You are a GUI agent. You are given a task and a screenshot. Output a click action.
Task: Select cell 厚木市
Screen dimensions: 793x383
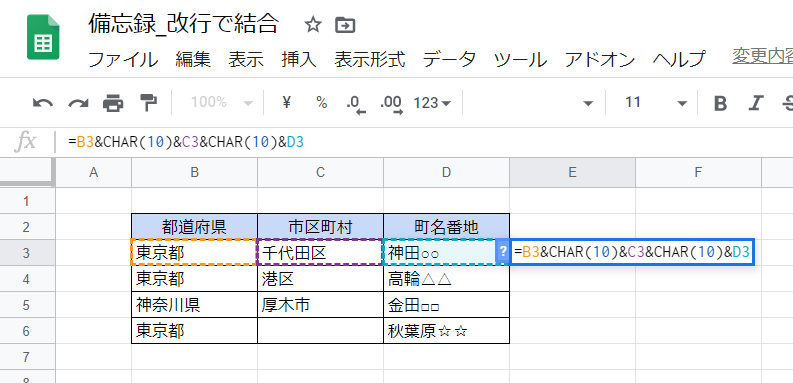(320, 305)
